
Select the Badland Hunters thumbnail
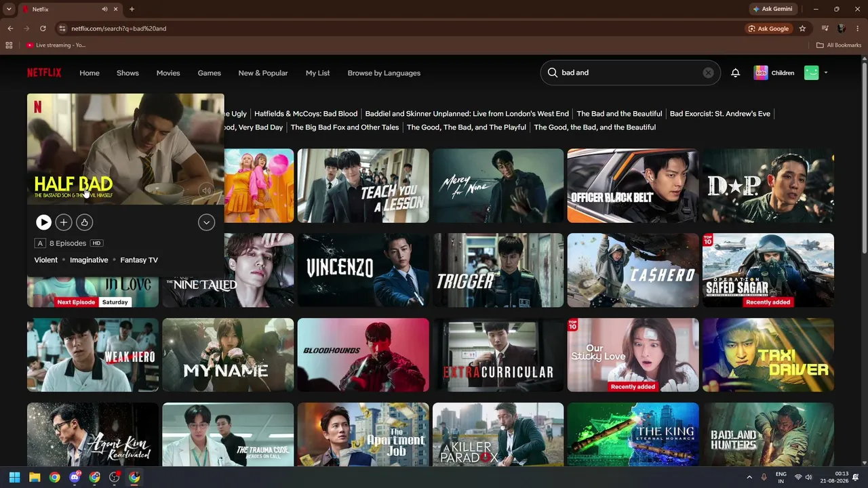tap(768, 434)
